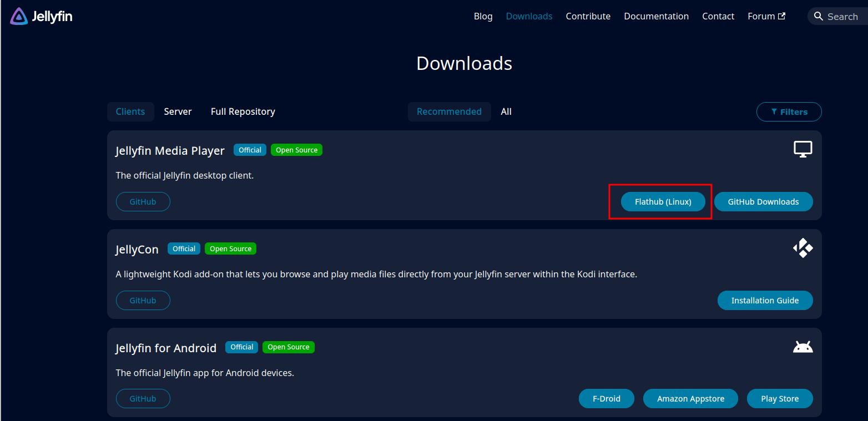Click text "The official Jellyfin desktop client."
This screenshot has height=421, width=868.
[x=185, y=175]
